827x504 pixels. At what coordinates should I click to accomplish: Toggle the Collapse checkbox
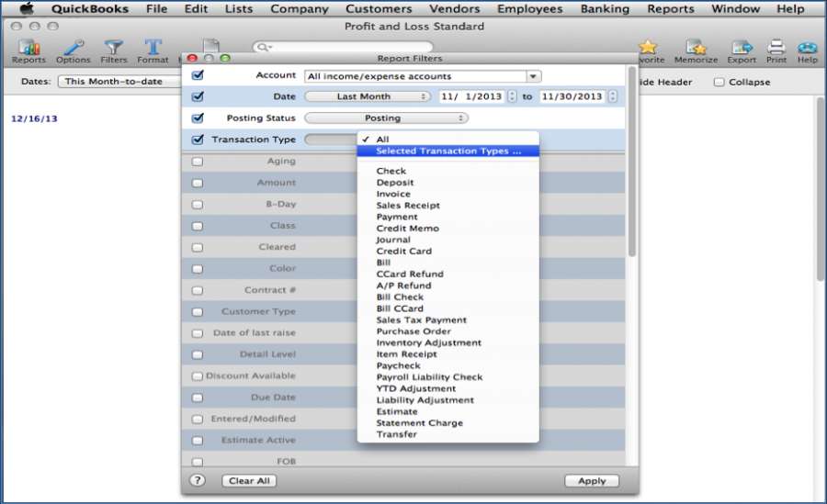point(719,83)
